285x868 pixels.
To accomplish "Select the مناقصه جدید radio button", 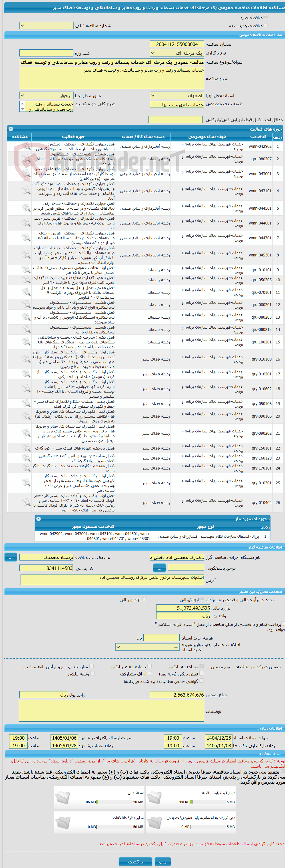I will [x=265, y=17].
